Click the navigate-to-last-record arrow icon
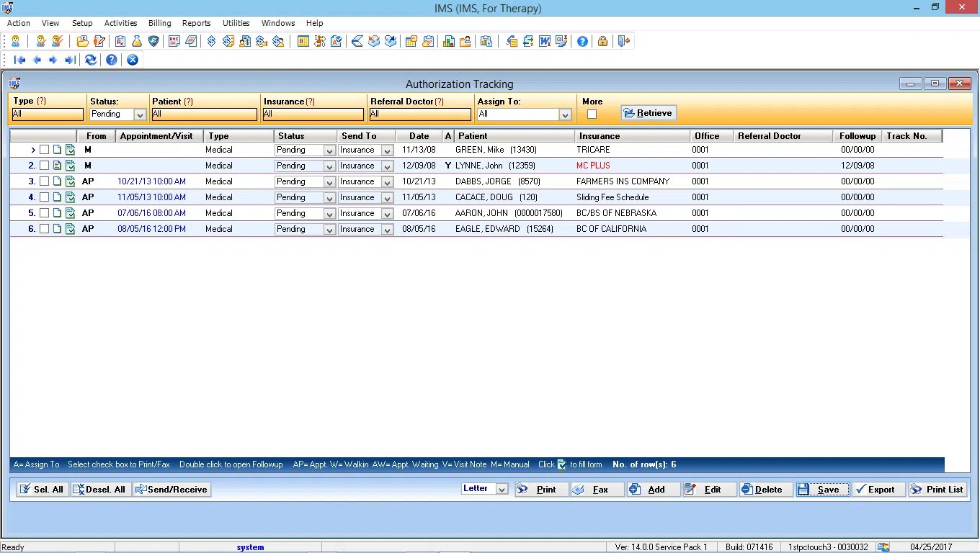Image resolution: width=980 pixels, height=553 pixels. pyautogui.click(x=69, y=60)
